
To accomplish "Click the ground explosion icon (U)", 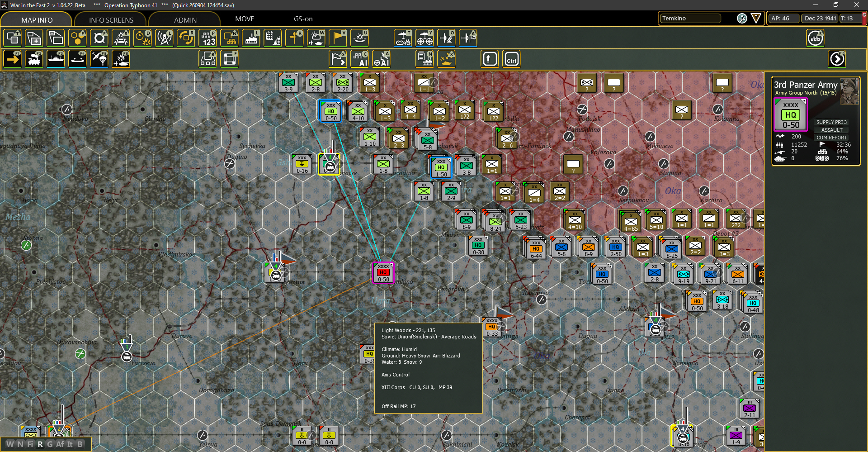I will point(360,38).
